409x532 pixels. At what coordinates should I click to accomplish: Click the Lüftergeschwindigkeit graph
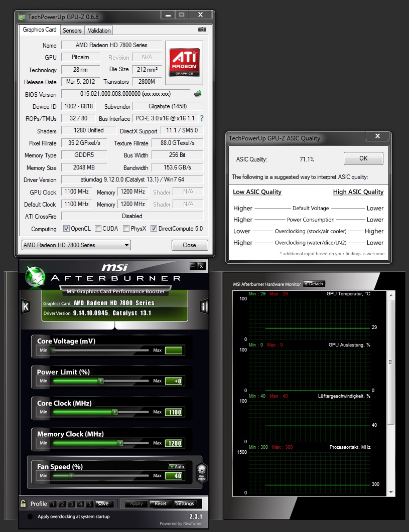pos(310,421)
